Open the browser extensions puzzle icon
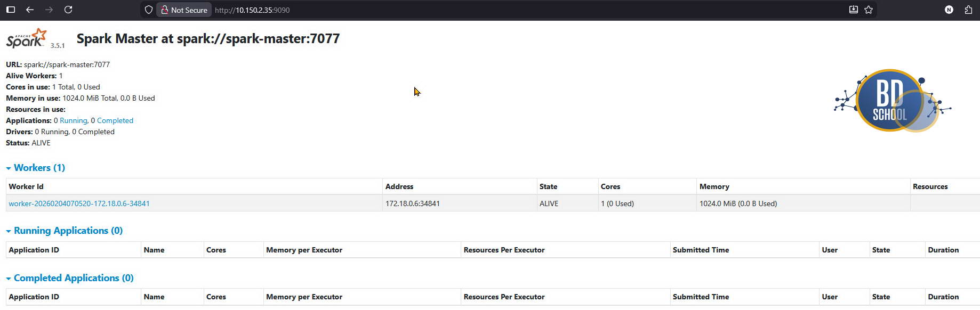980x310 pixels. click(x=968, y=10)
